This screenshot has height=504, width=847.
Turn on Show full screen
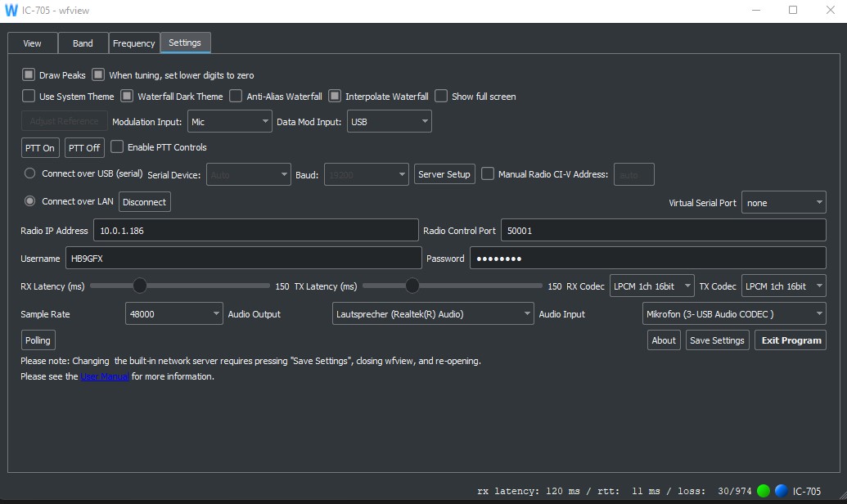click(441, 97)
